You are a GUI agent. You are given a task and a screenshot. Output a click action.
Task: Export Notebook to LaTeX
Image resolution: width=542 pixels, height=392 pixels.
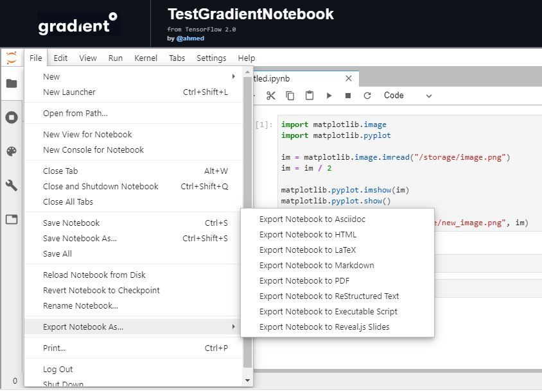point(337,250)
